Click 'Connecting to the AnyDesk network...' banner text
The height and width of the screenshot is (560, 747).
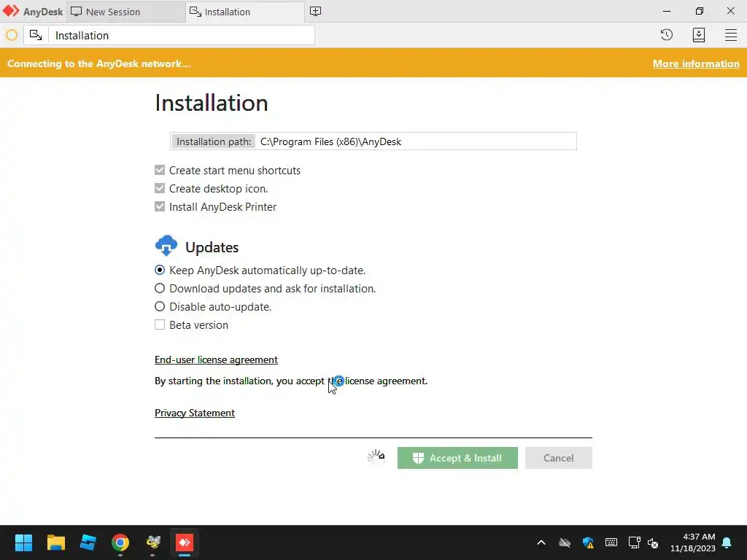[x=99, y=63]
